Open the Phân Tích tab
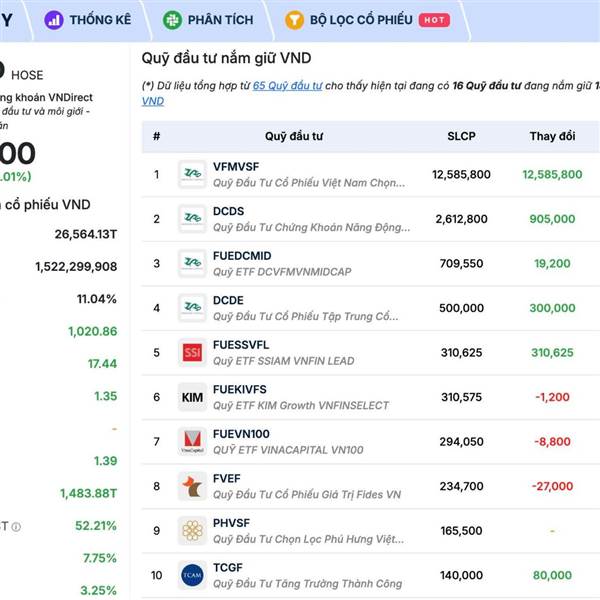Viewport: 600px width, 600px height. pos(208,20)
